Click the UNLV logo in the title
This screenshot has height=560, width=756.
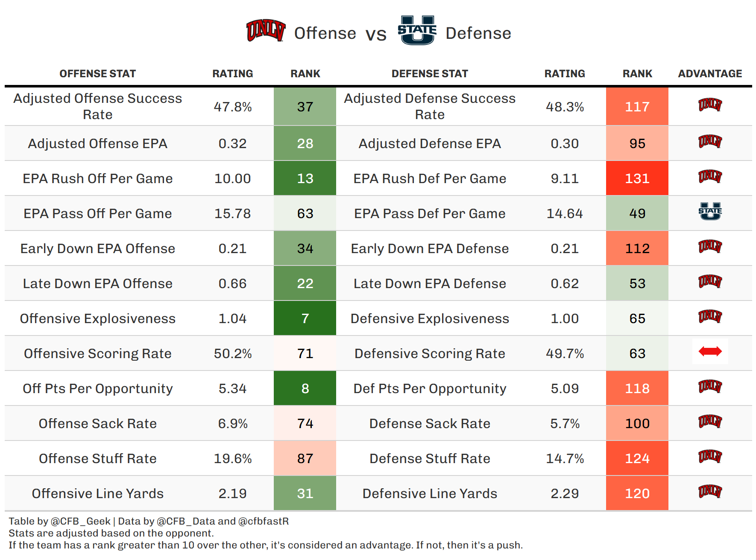click(266, 31)
